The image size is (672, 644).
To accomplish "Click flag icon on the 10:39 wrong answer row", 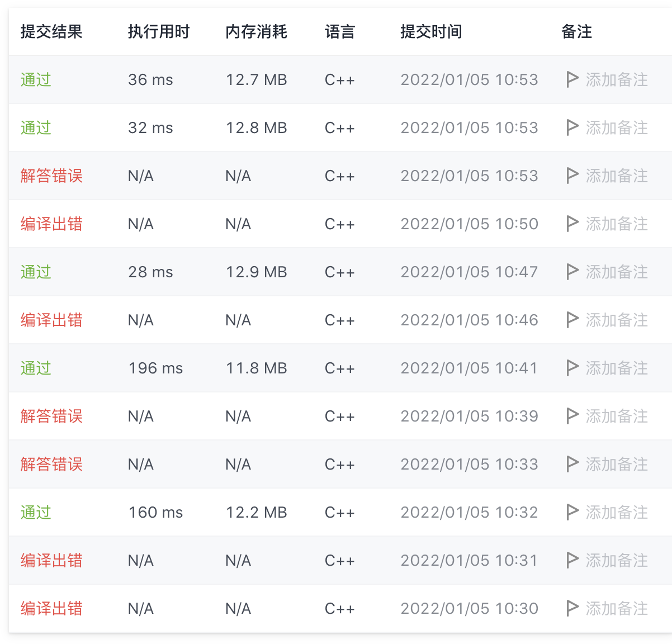I will tap(572, 416).
